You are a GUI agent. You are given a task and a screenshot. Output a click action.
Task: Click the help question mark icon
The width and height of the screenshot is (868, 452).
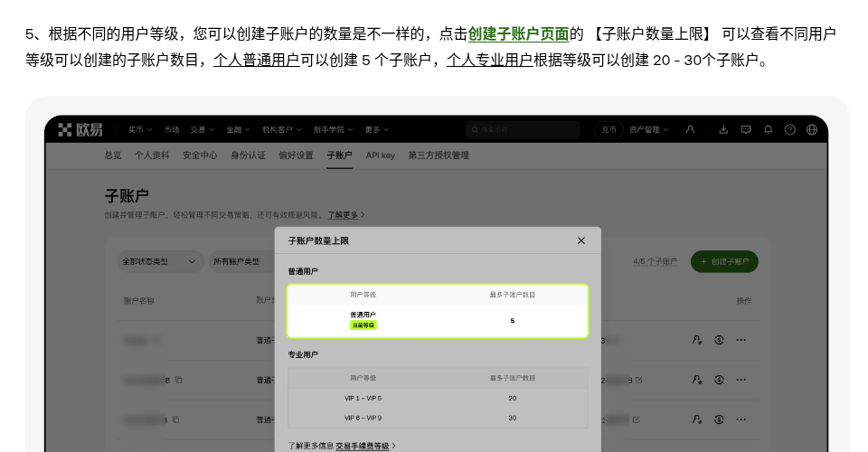(x=790, y=129)
